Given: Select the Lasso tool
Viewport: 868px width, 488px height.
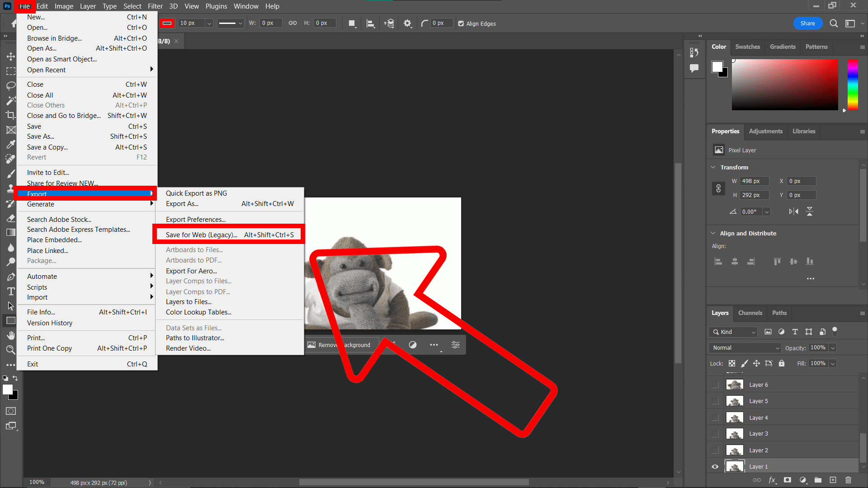Looking at the screenshot, I should click(x=11, y=86).
